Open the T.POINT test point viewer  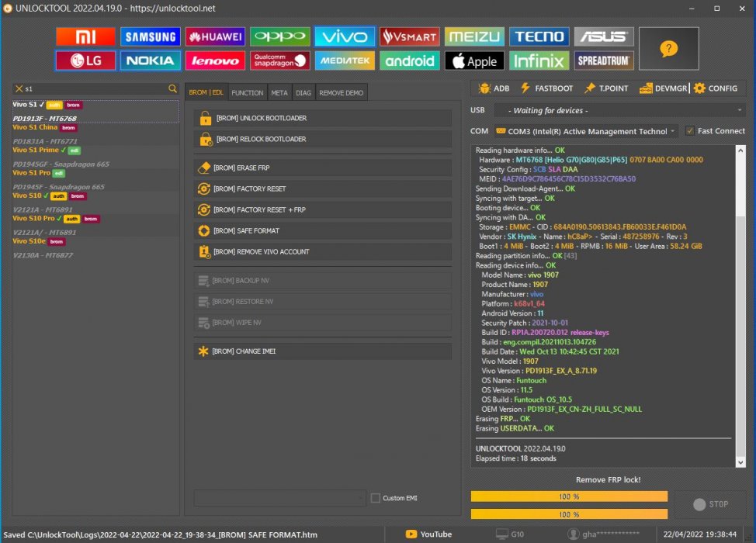[606, 88]
